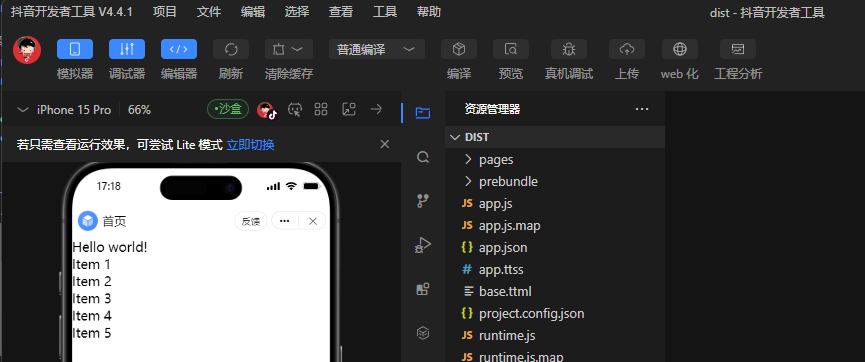Viewport: 865px width, 362px height.
Task: Dismiss the Lite mode notice banner
Action: pyautogui.click(x=385, y=144)
